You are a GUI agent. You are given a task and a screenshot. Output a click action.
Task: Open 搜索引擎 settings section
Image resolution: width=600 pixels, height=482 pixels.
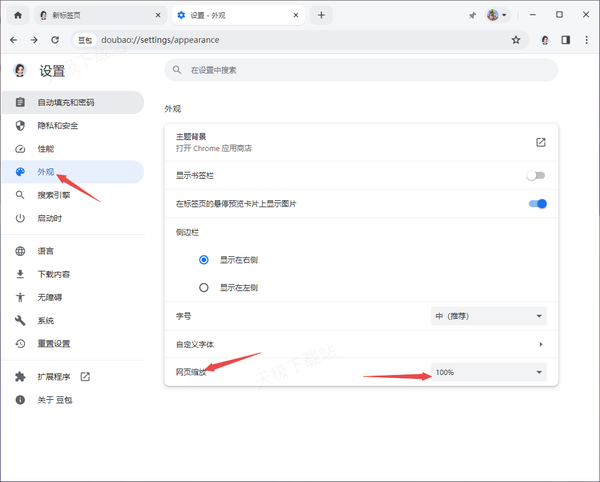54,195
